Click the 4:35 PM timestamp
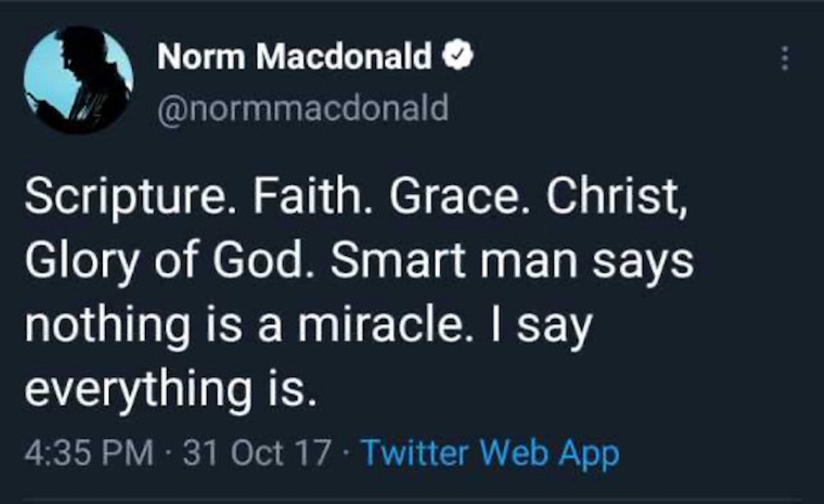 pos(89,453)
